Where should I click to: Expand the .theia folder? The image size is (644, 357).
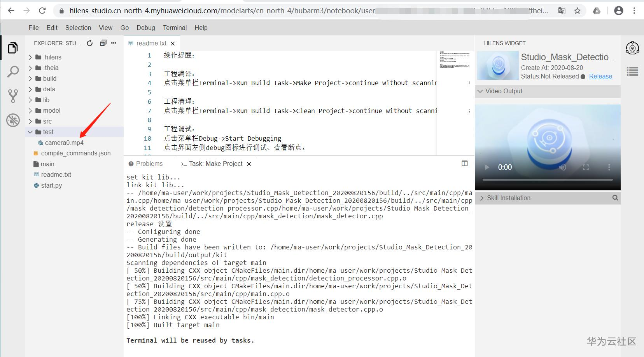click(x=30, y=68)
